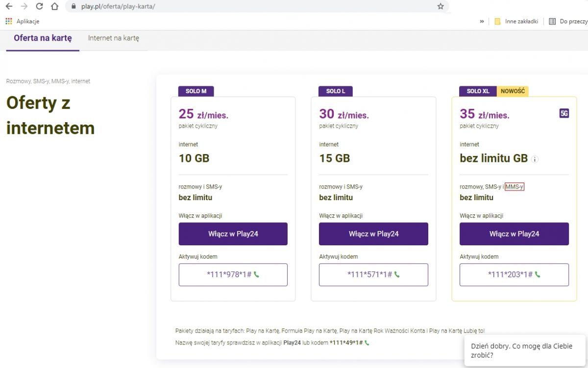Image resolution: width=588 pixels, height=368 pixels.
Task: Go back with the browser back arrow
Action: 9,6
